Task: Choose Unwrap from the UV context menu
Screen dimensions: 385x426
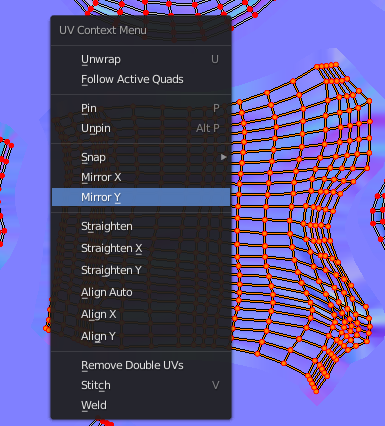Action: click(x=141, y=59)
